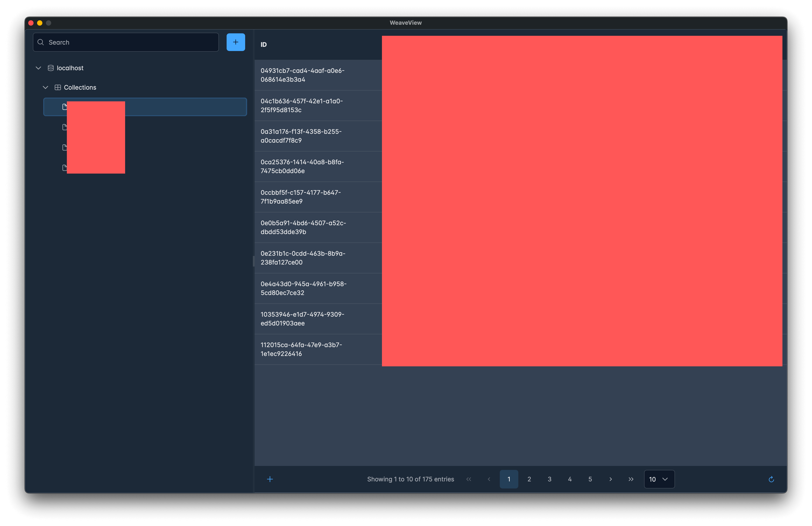Collapse the localhost tree node
The height and width of the screenshot is (526, 812).
pyautogui.click(x=38, y=68)
